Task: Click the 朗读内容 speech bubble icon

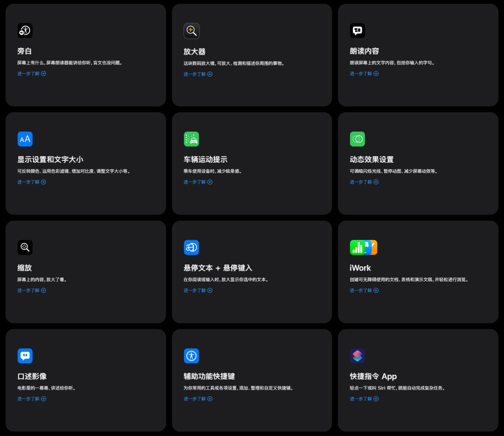Action: 357,31
